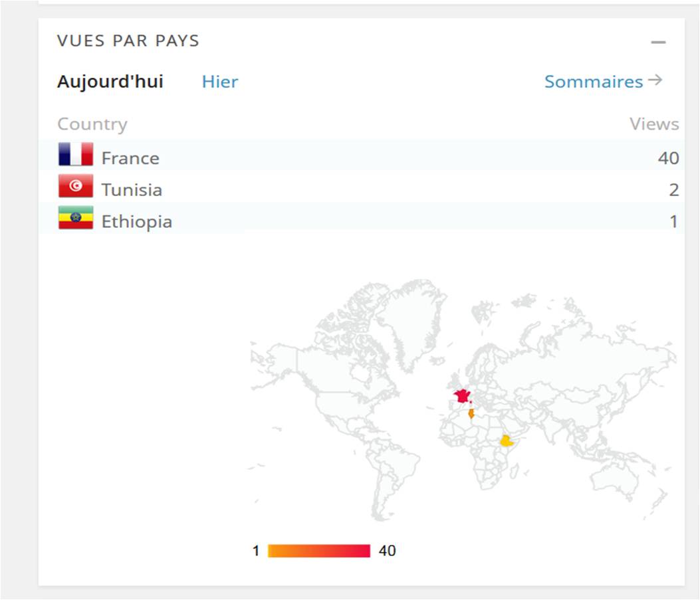700x600 pixels.
Task: Switch to the Hier tab
Action: [220, 82]
